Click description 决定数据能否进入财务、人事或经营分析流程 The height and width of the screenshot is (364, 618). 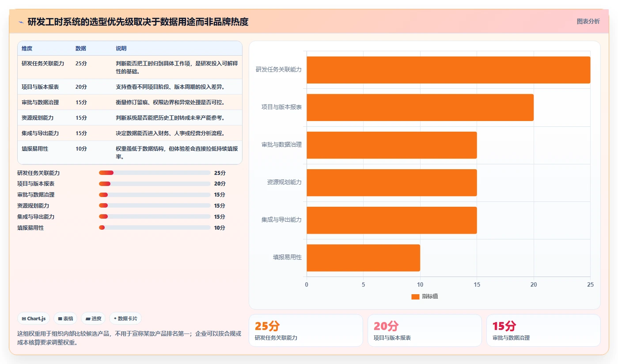point(171,133)
